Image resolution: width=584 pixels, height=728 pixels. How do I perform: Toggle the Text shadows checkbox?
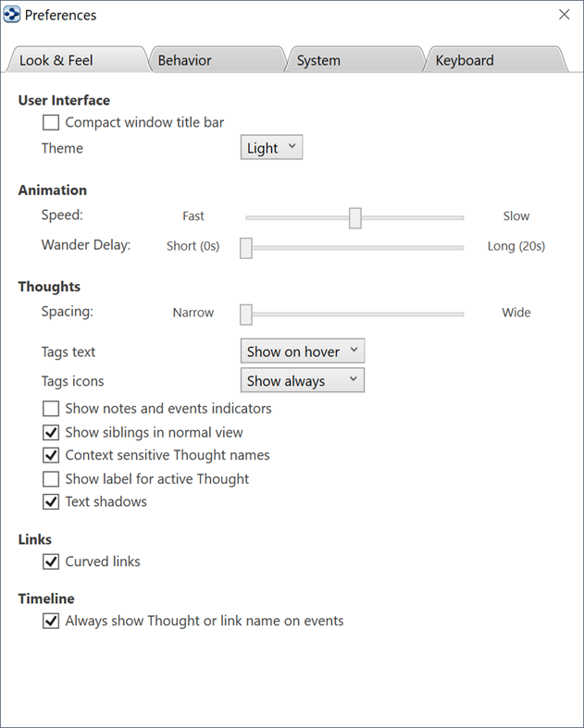pos(51,502)
